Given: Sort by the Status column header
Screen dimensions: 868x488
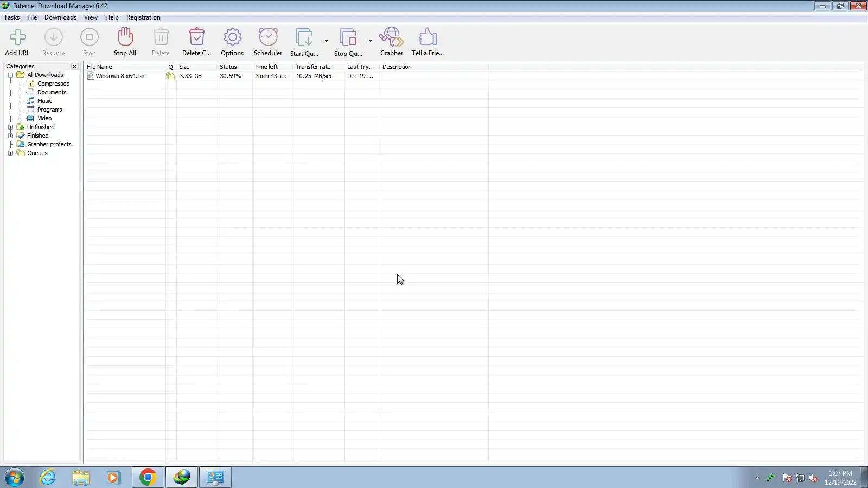Looking at the screenshot, I should pyautogui.click(x=234, y=67).
